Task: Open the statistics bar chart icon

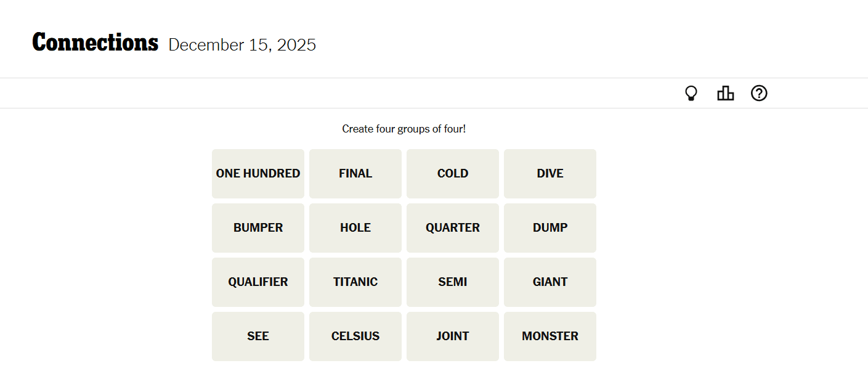Action: pyautogui.click(x=725, y=94)
